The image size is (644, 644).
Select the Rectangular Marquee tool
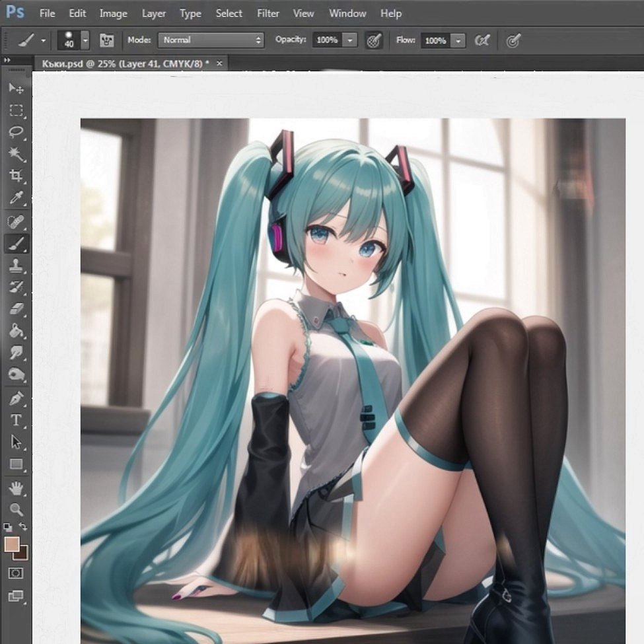pos(17,110)
